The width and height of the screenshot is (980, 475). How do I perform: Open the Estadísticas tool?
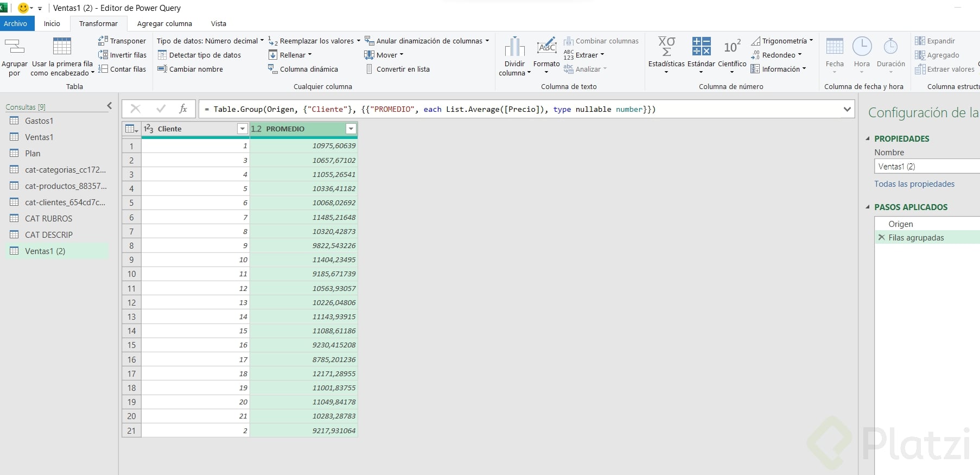(666, 47)
